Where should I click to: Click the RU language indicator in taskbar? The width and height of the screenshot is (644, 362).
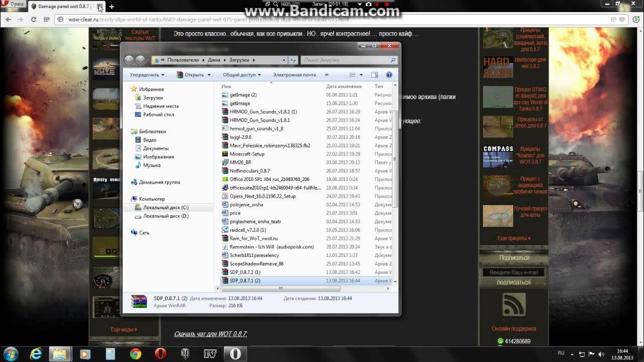tap(561, 353)
